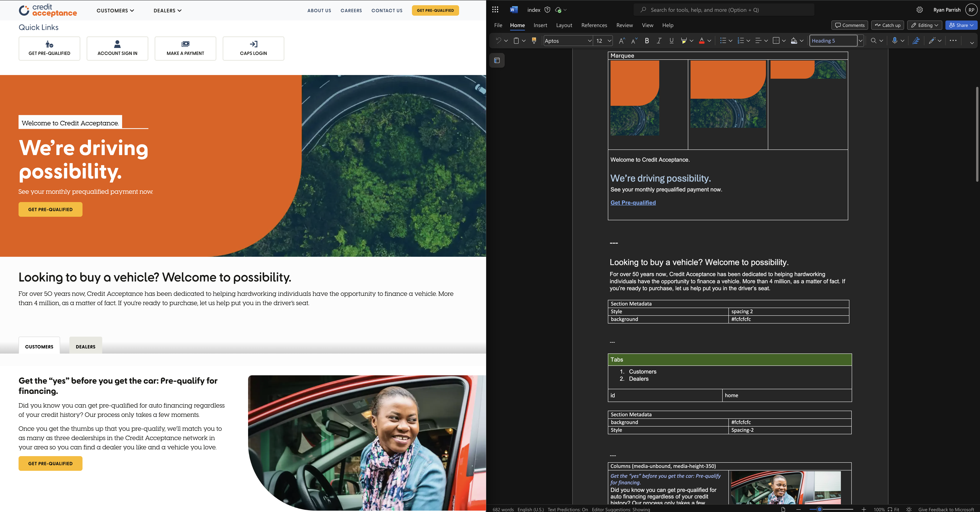Click ABOUT US in website header

pyautogui.click(x=319, y=11)
